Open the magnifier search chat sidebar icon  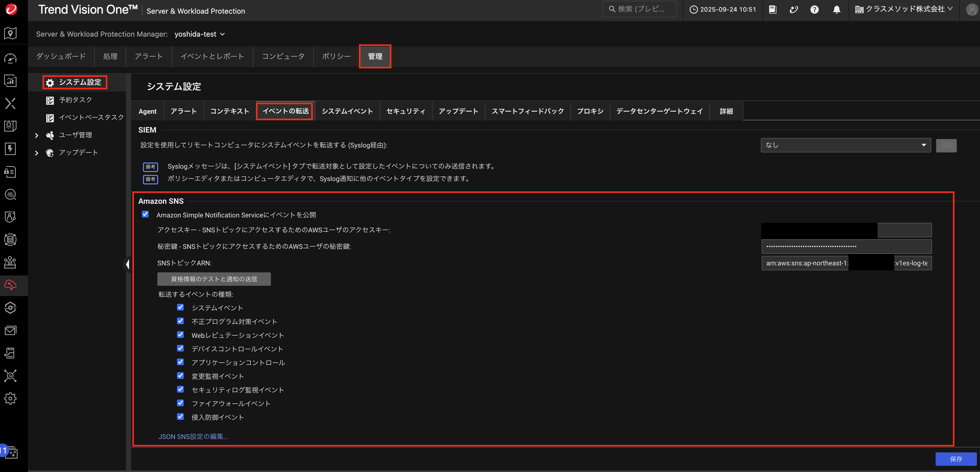[x=10, y=194]
